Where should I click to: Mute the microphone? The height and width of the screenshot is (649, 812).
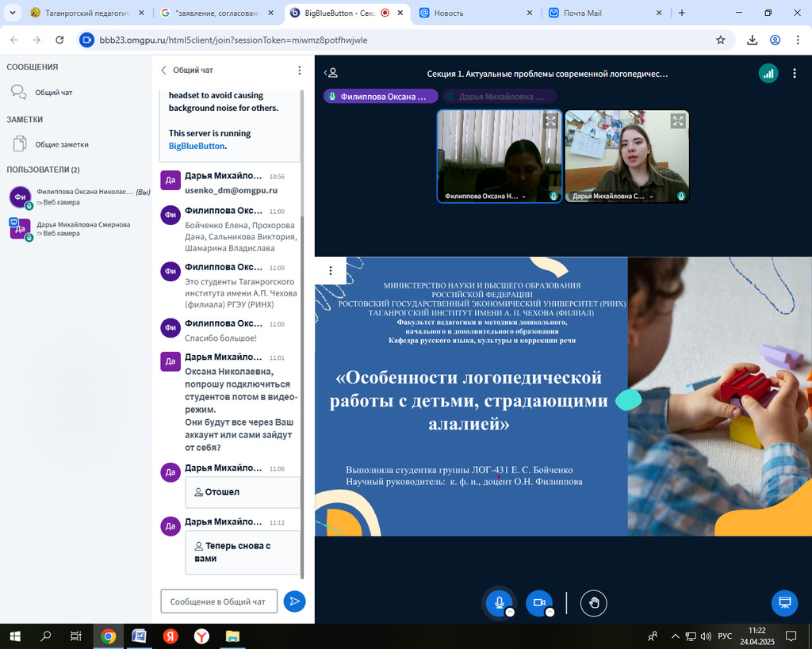pyautogui.click(x=500, y=603)
